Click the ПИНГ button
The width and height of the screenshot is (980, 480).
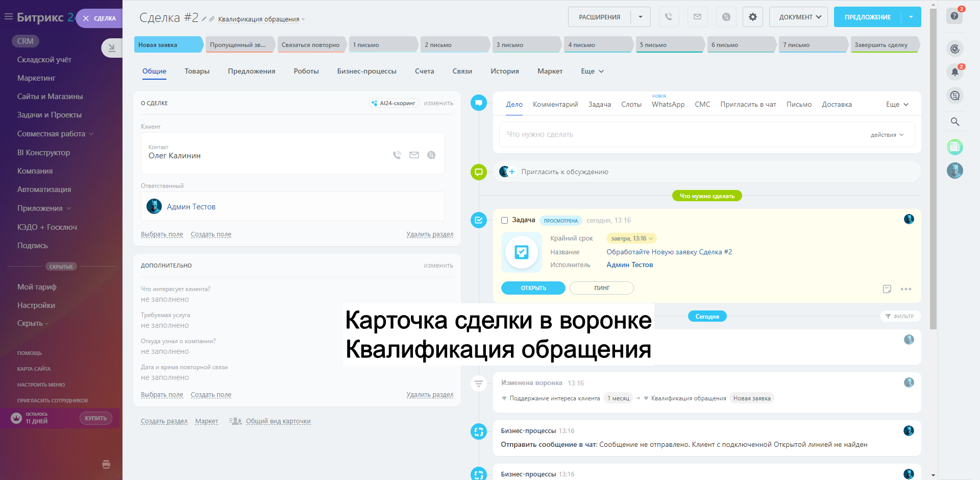pyautogui.click(x=601, y=288)
